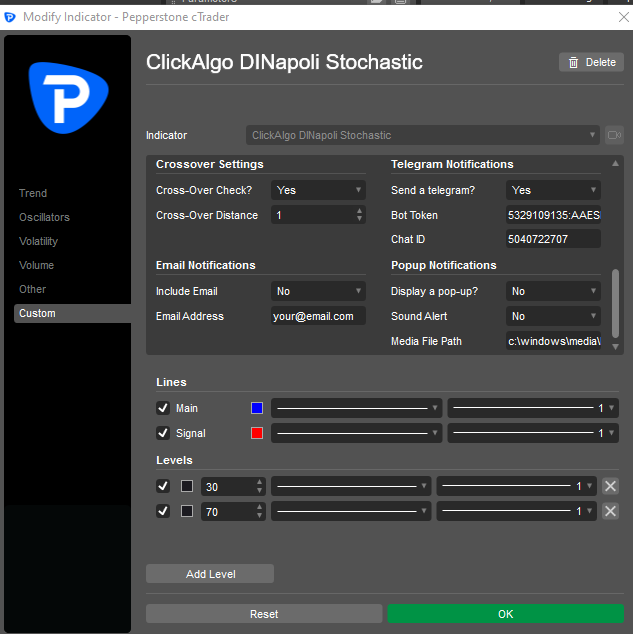Click parameters panel scrollbar thumb
Screen dimensions: 633x634
click(x=615, y=303)
